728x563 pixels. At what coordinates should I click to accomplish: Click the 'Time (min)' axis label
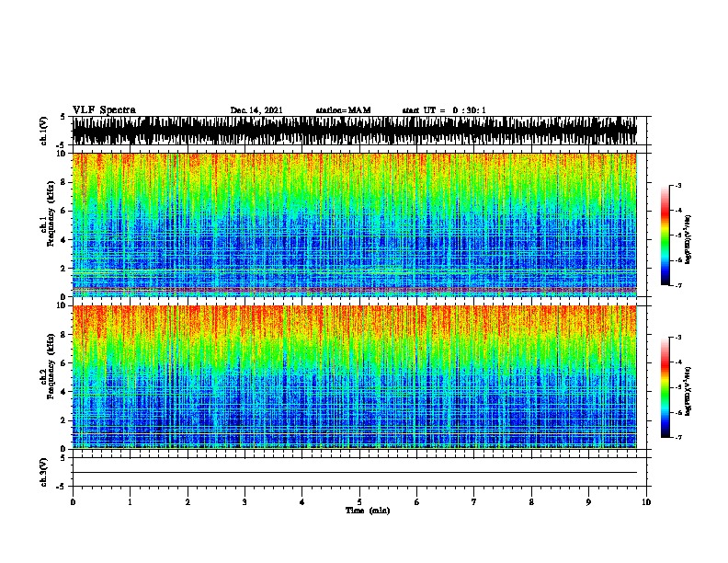point(368,511)
